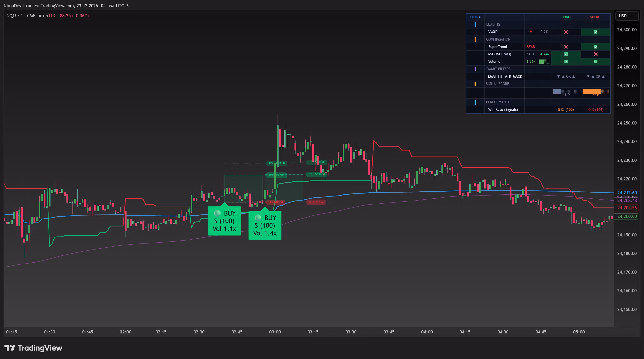Click the purple marker beside SMART FILTERS
The width and height of the screenshot is (644, 359).
point(475,69)
